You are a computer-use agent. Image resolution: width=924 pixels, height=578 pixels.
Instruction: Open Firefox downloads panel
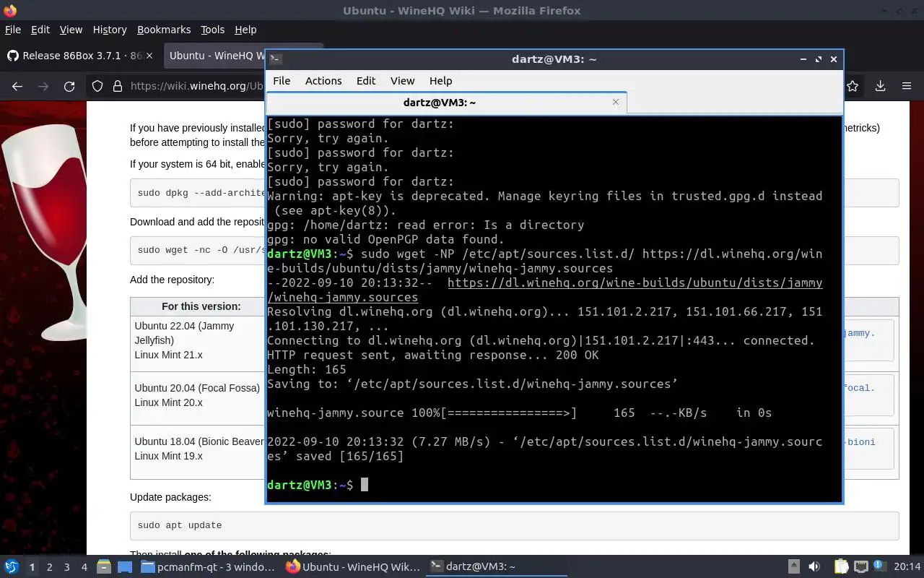880,86
